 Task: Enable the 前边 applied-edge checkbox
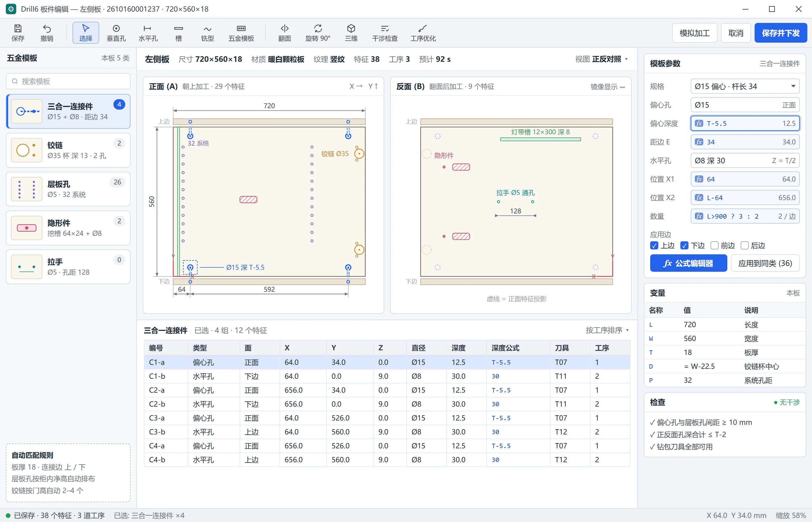714,245
